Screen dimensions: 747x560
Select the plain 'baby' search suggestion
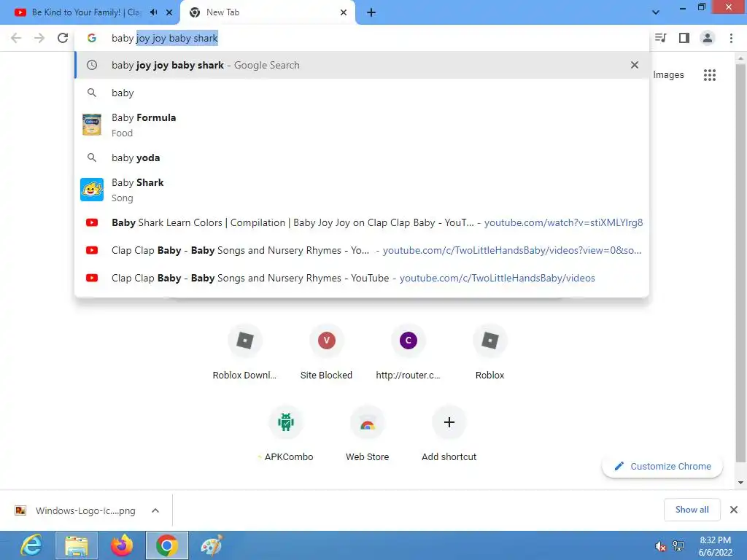click(x=362, y=93)
